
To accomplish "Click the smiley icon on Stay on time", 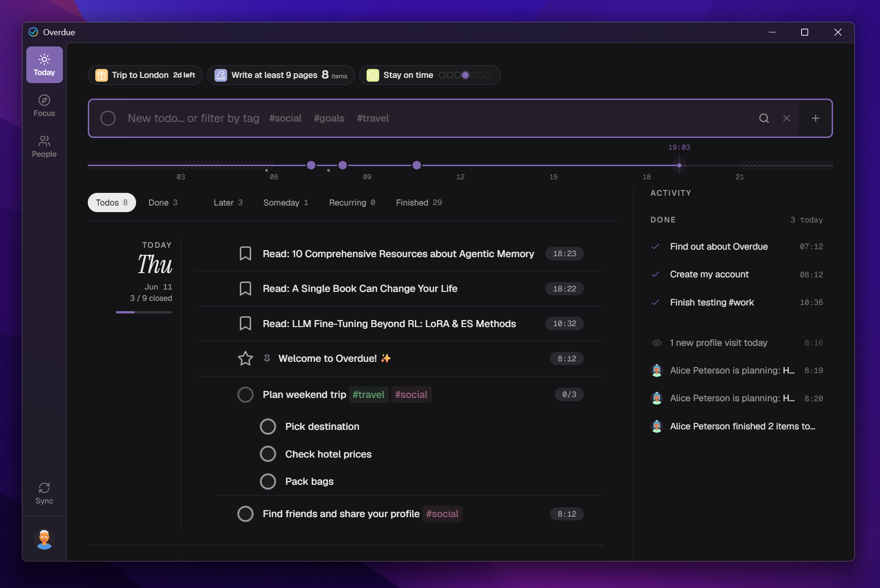I will (x=373, y=75).
